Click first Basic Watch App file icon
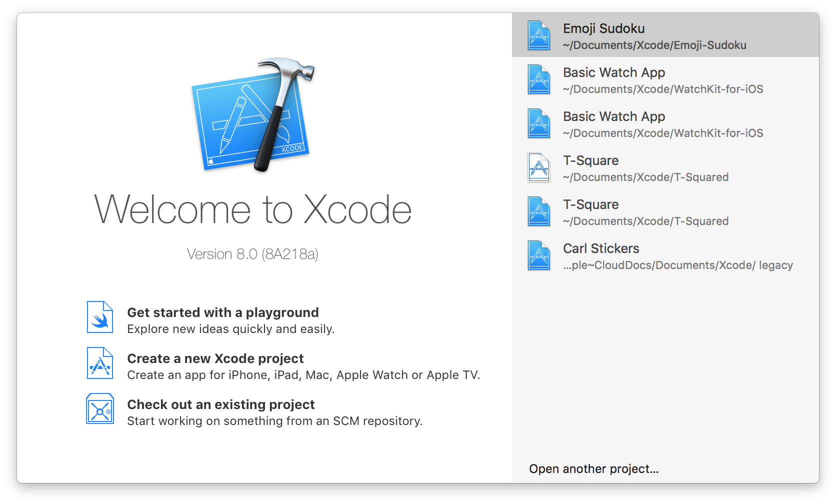836x504 pixels. (539, 79)
